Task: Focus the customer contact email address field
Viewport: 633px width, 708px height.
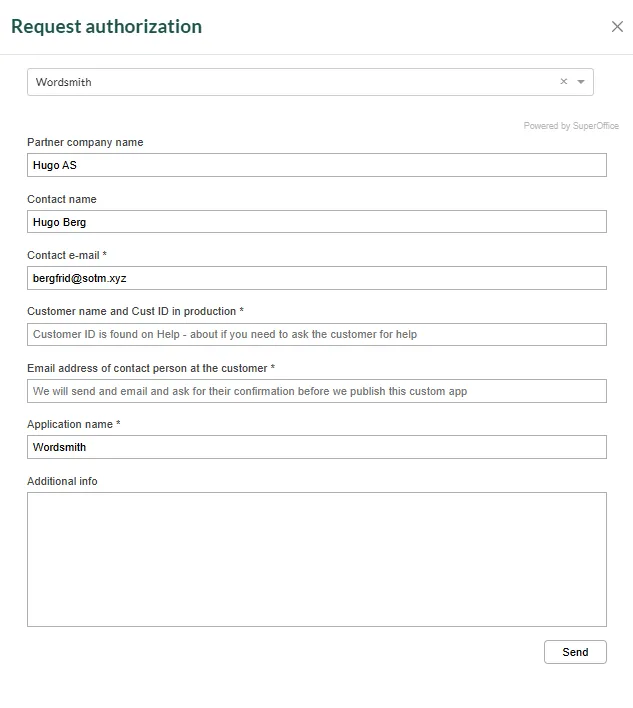Action: 316,391
